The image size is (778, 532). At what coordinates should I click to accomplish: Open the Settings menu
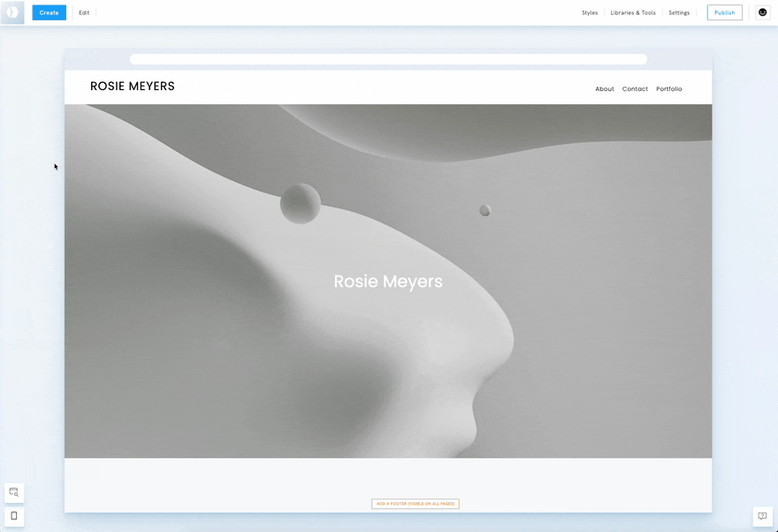(x=679, y=13)
